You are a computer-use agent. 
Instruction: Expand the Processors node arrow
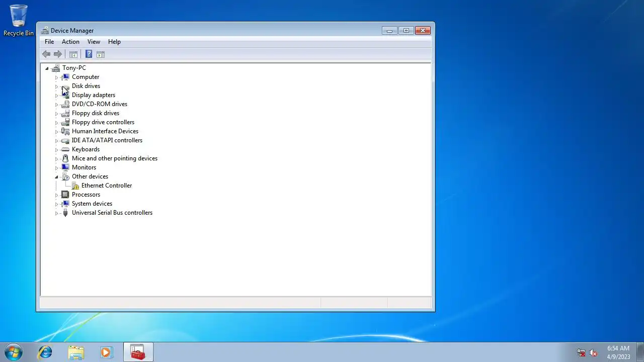pos(56,195)
